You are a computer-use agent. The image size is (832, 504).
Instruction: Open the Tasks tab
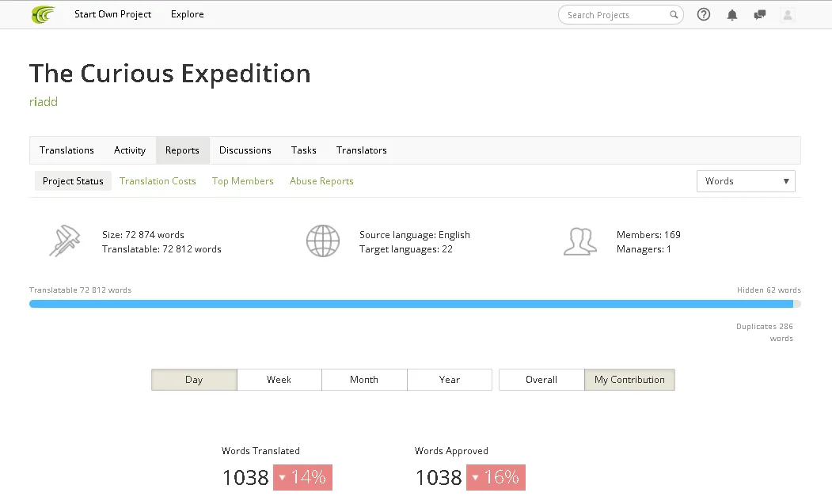coord(303,150)
